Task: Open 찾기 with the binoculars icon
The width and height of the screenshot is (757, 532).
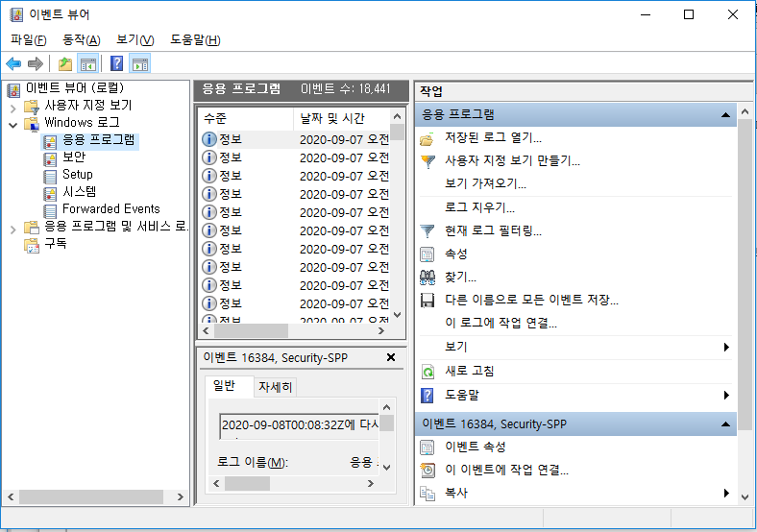Action: pyautogui.click(x=428, y=278)
